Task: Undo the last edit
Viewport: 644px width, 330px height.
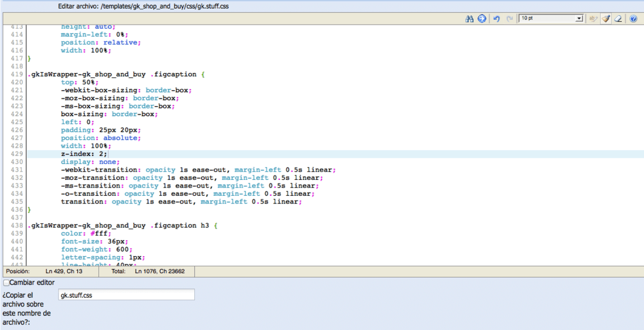Action: tap(496, 19)
